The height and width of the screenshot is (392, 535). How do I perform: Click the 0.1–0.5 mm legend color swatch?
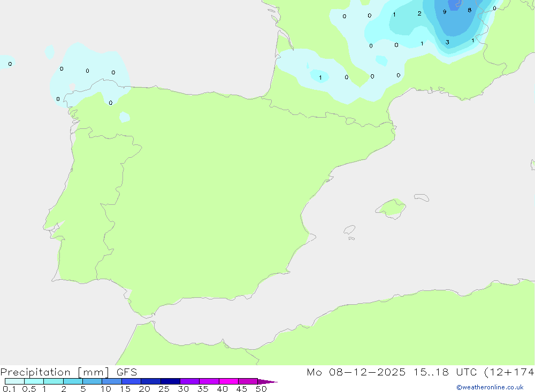14,381
